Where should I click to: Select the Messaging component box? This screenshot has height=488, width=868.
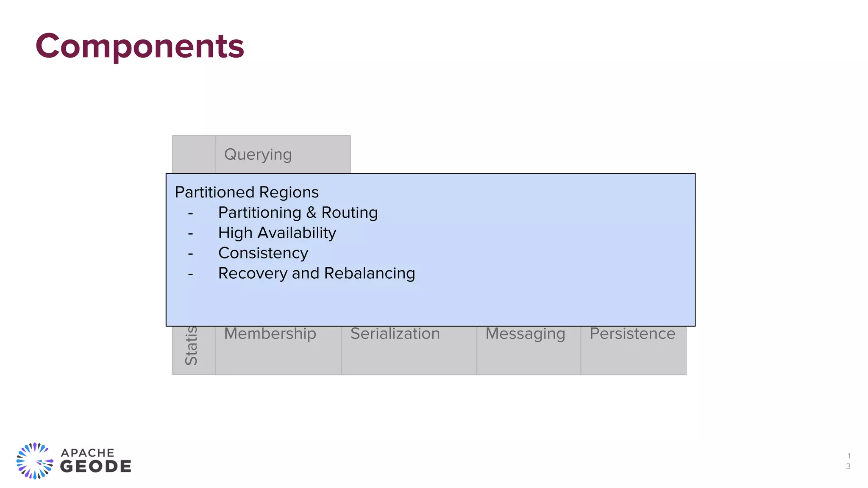(x=528, y=351)
